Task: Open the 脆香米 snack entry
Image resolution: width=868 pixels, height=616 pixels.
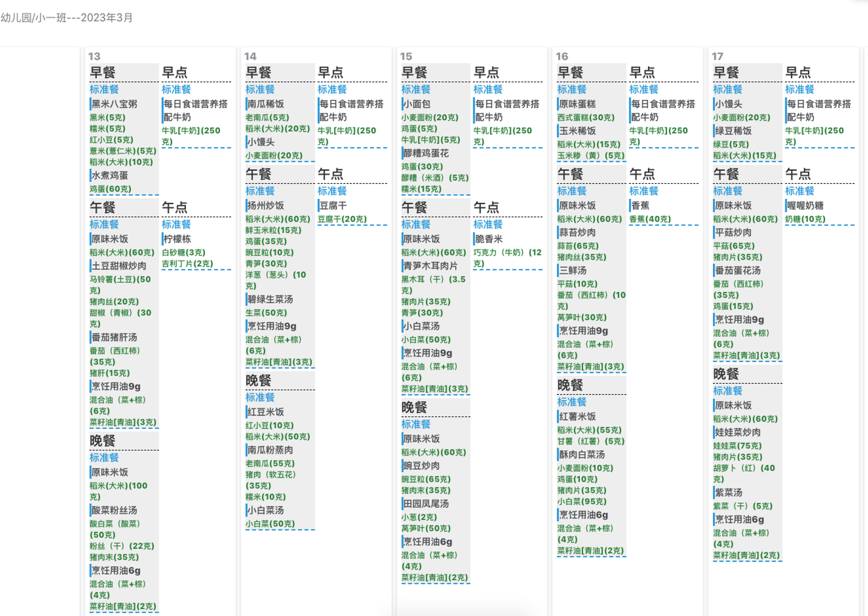Action: [489, 239]
